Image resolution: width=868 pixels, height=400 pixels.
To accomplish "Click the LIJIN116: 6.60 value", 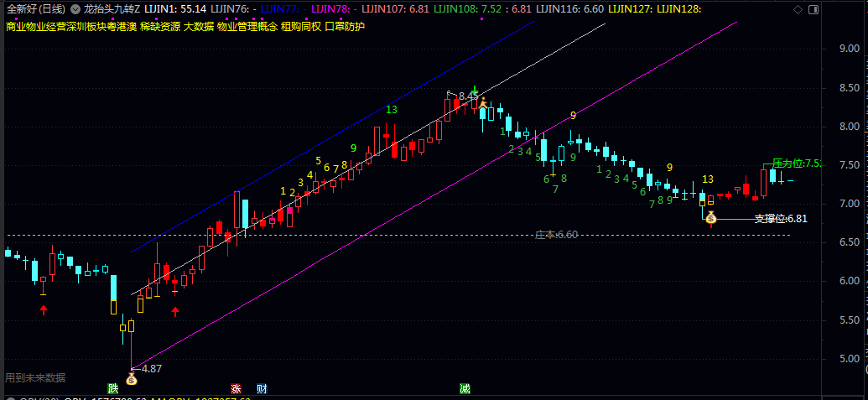I will pyautogui.click(x=571, y=9).
